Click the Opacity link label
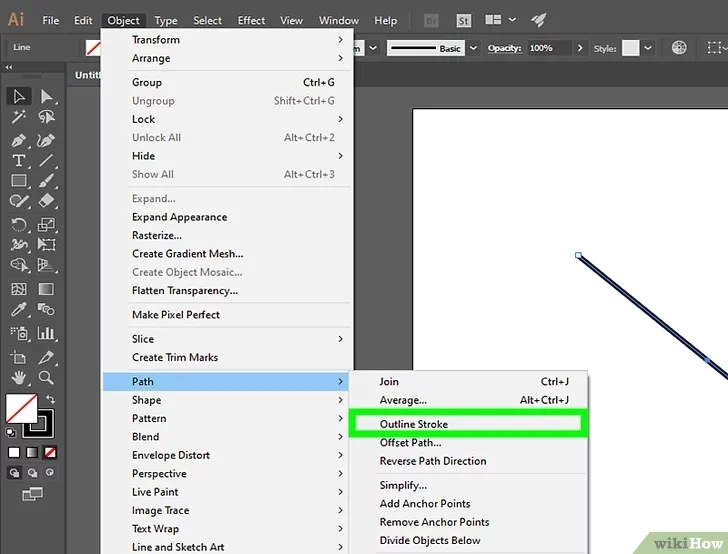Image resolution: width=728 pixels, height=554 pixels. 504,48
